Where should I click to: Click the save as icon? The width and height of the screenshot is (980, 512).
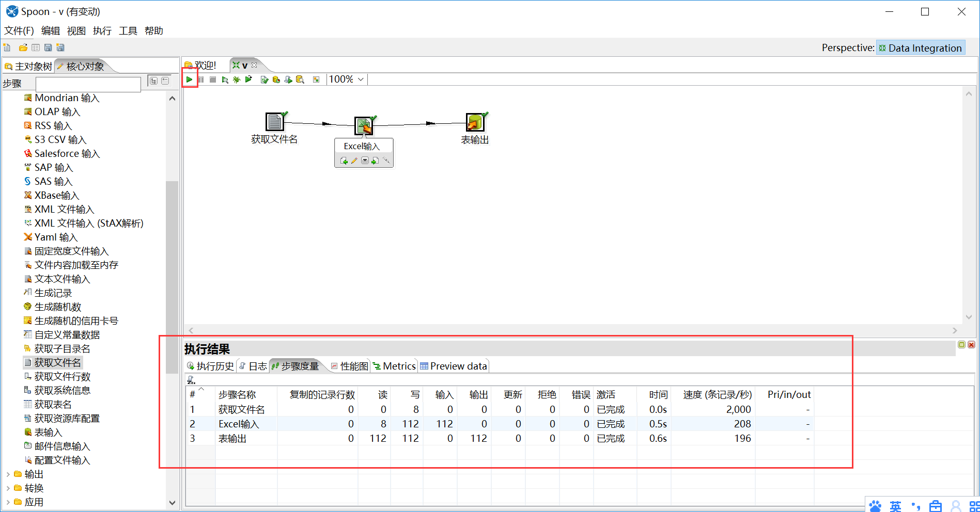click(60, 47)
